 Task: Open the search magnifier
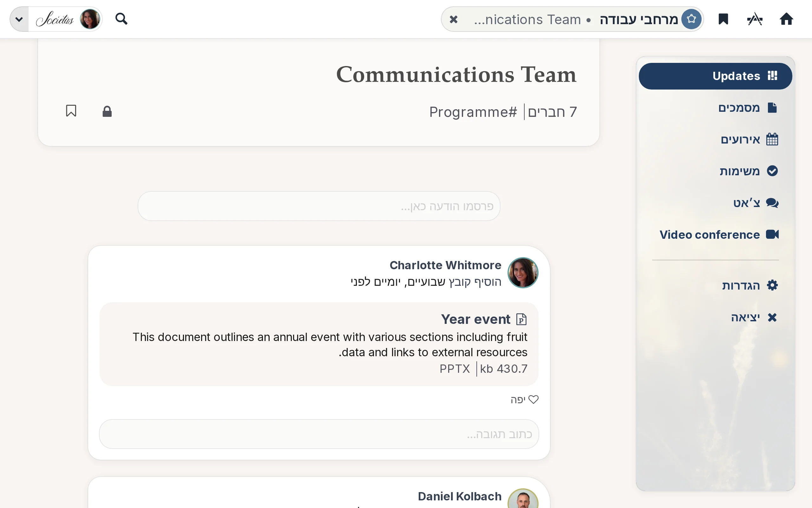pos(121,19)
